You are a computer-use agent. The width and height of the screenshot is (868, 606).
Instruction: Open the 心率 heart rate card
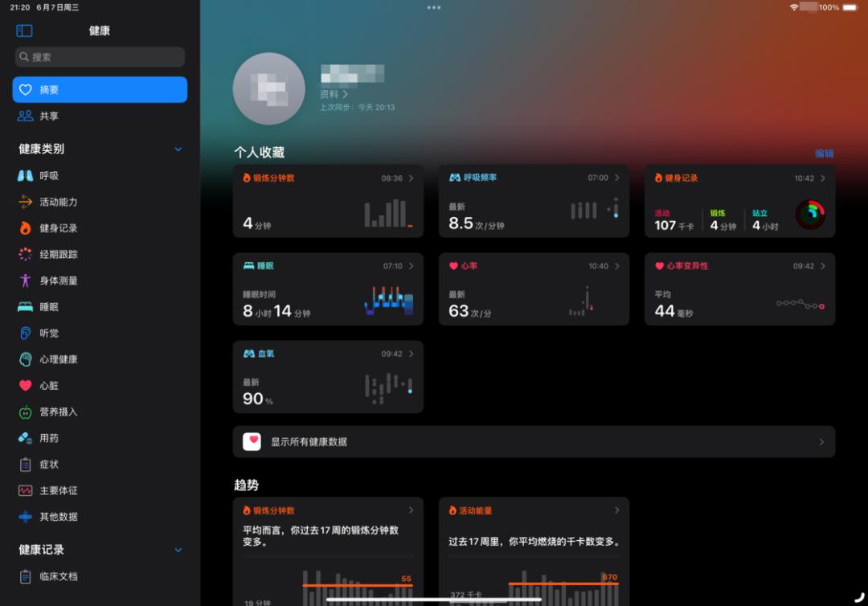(x=534, y=289)
